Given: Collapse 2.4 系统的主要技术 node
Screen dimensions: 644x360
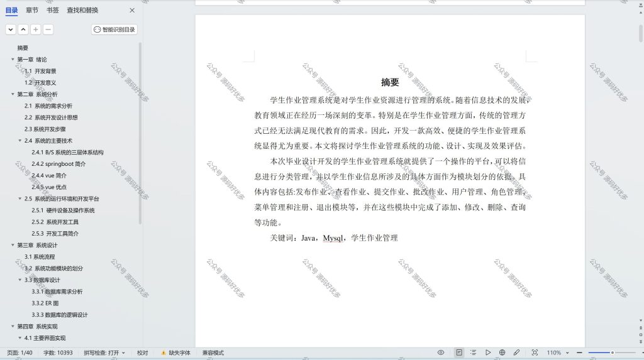Looking at the screenshot, I should point(19,140).
